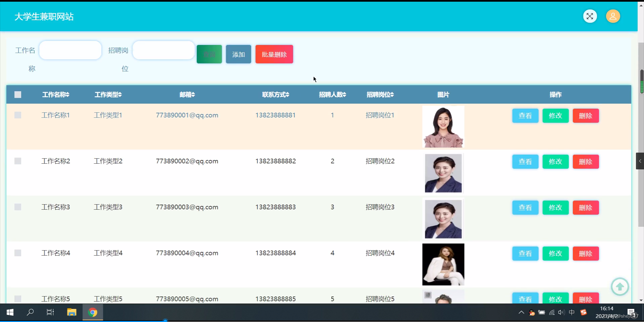Focus the 招聘岗位 search input field
This screenshot has height=322, width=644.
coord(164,50)
